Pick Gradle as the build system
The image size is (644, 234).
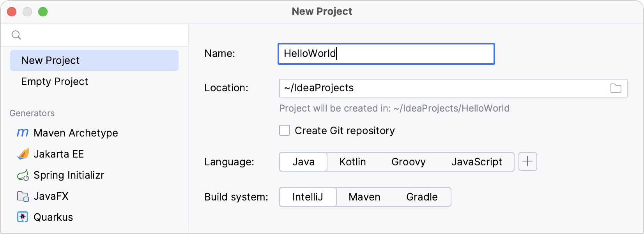click(x=422, y=197)
